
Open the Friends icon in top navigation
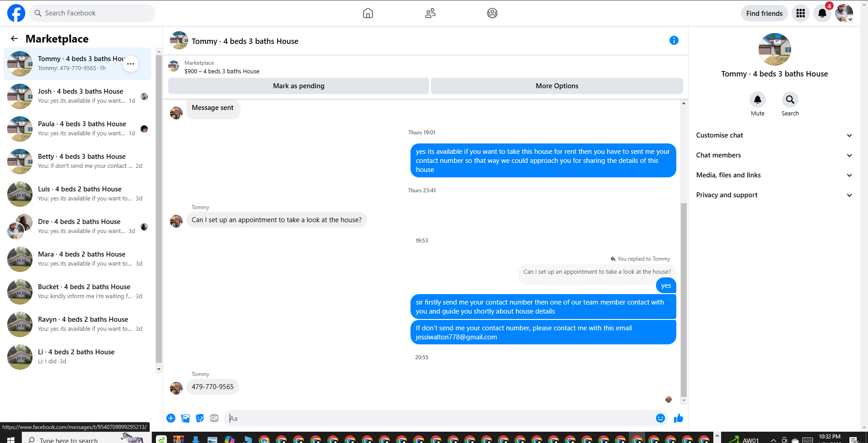(430, 13)
